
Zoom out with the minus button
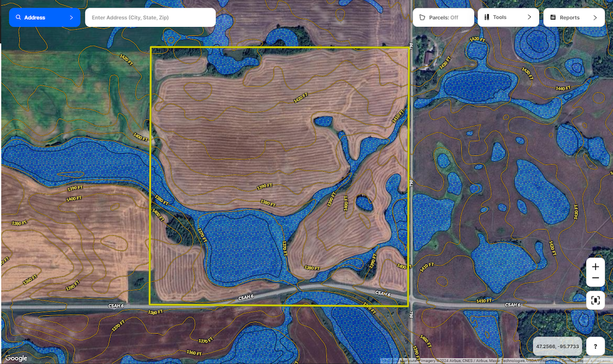coord(595,279)
